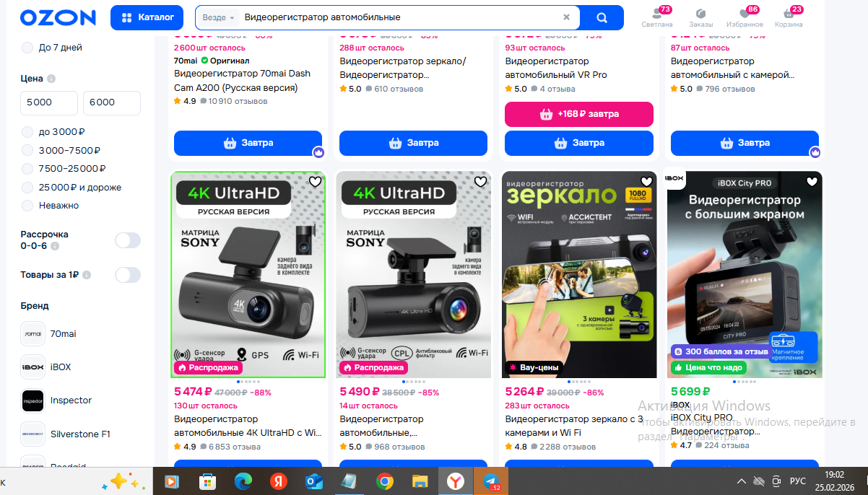Select price range 7500–25000 ₽
This screenshot has height=495, width=868.
[64, 169]
